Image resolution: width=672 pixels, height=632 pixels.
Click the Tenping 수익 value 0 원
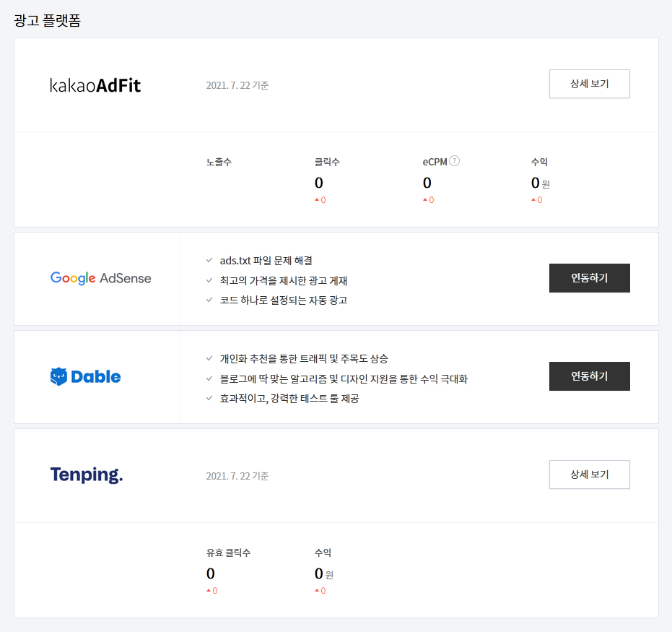(324, 573)
